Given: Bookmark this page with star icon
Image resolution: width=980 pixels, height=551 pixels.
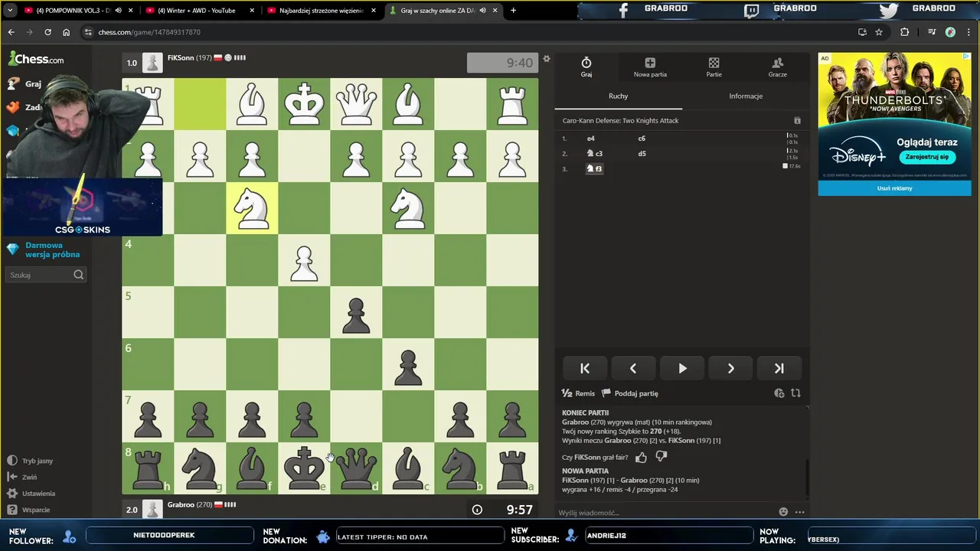Looking at the screenshot, I should pos(879,32).
